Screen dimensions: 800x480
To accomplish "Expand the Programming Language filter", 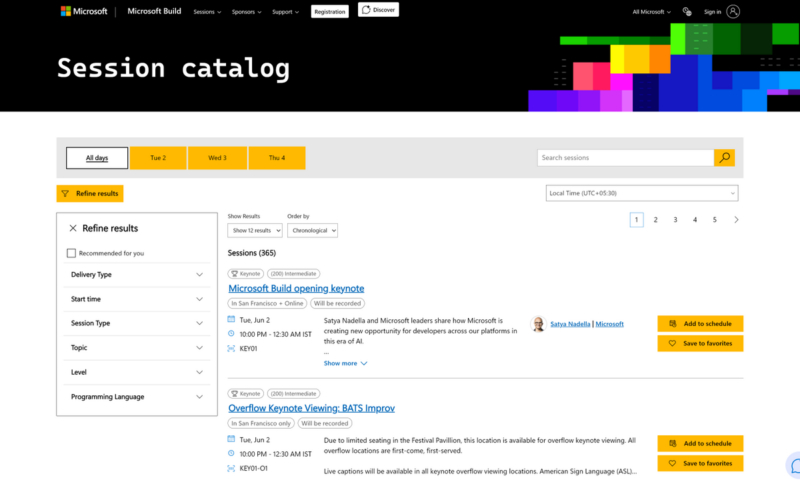I will 137,396.
